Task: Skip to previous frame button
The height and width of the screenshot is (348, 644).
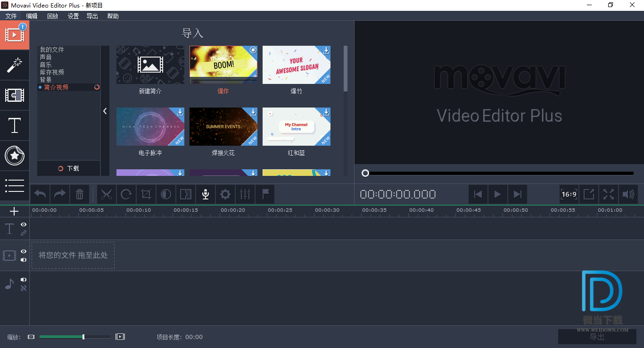Action: [x=478, y=194]
